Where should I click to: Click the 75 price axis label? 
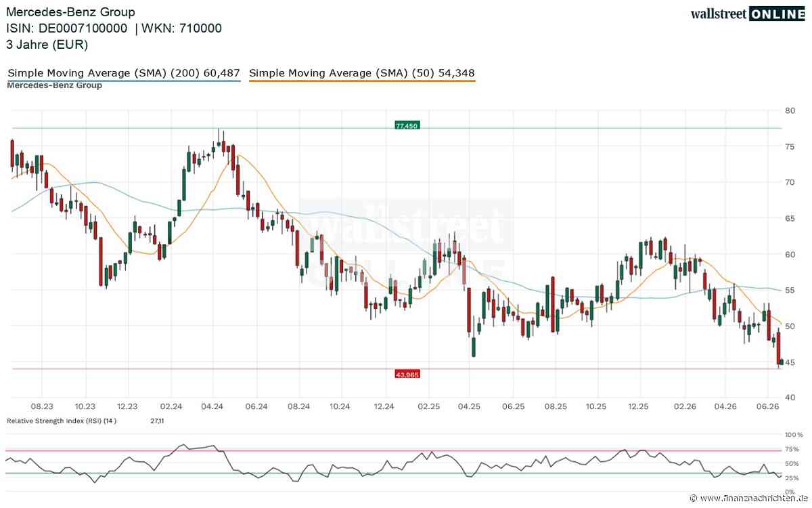point(790,146)
